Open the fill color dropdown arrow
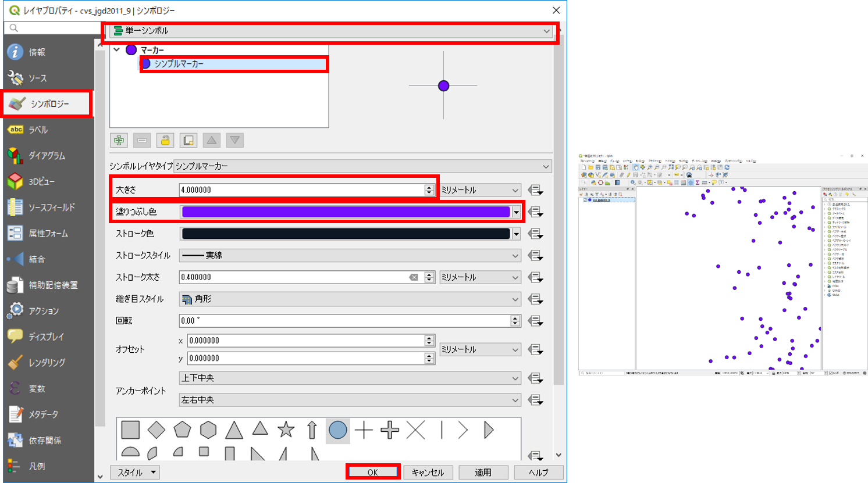Viewport: 868px width, 483px height. click(516, 212)
